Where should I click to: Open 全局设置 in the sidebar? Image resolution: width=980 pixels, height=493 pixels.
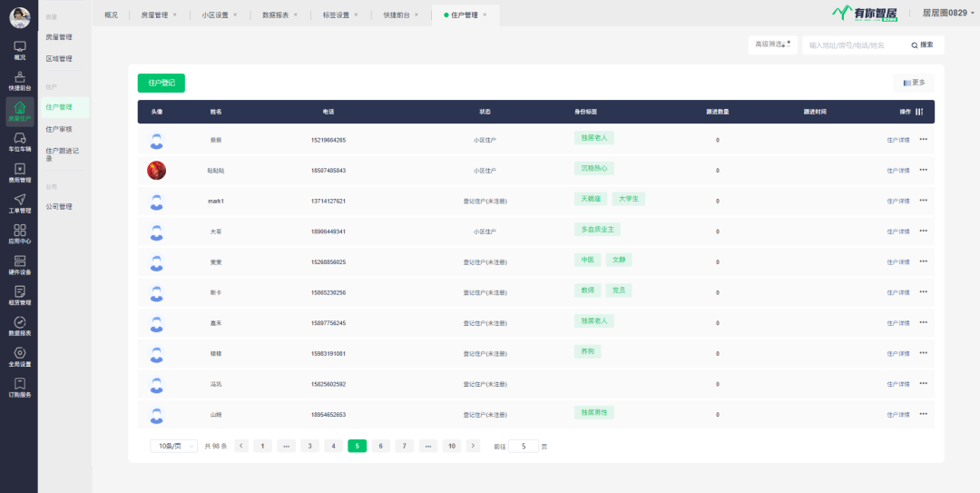[19, 357]
